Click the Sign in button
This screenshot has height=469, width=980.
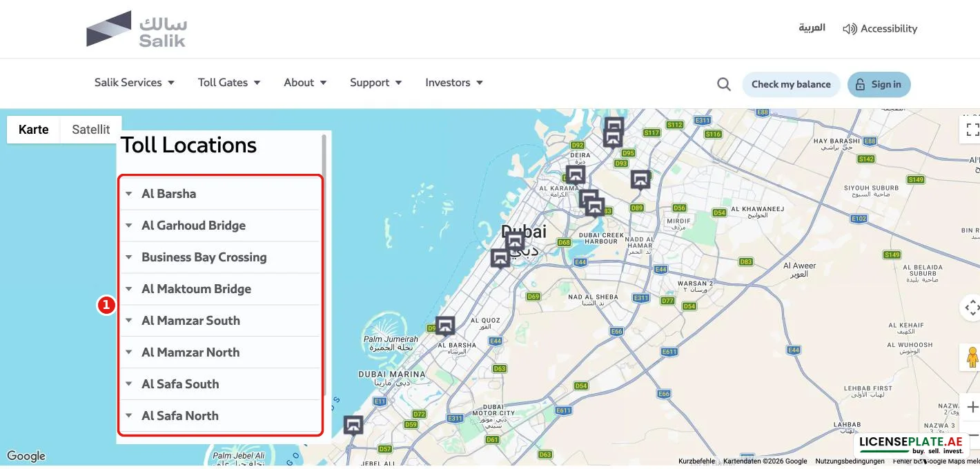pos(879,84)
